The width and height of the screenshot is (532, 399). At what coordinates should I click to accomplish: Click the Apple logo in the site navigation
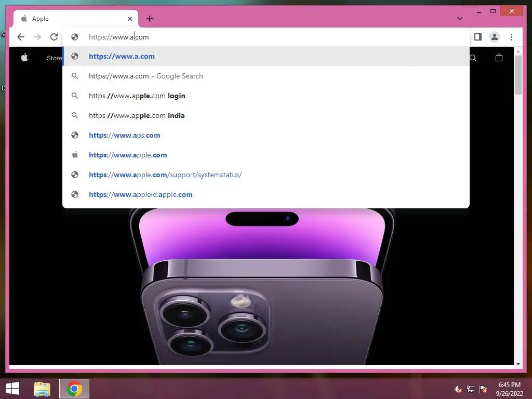[24, 58]
